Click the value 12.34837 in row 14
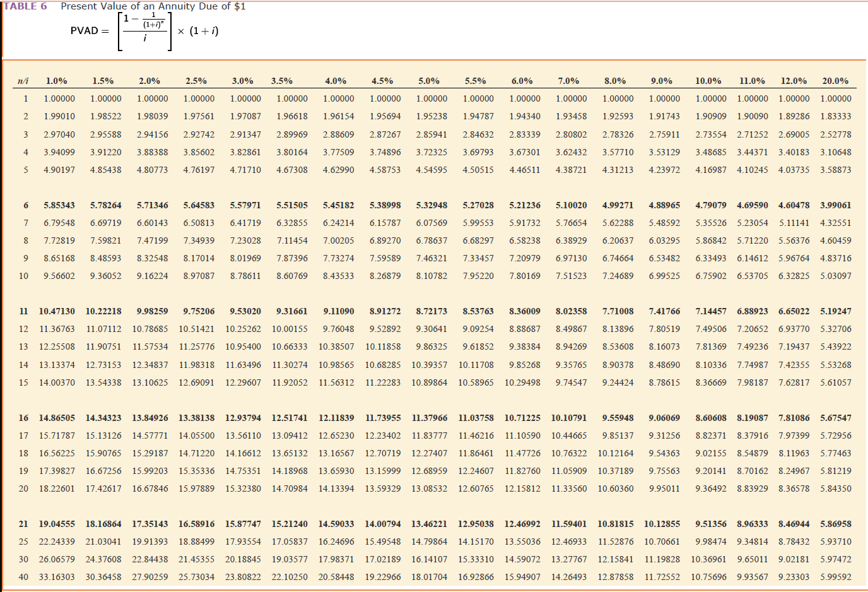This screenshot has height=592, width=868. coord(150,365)
